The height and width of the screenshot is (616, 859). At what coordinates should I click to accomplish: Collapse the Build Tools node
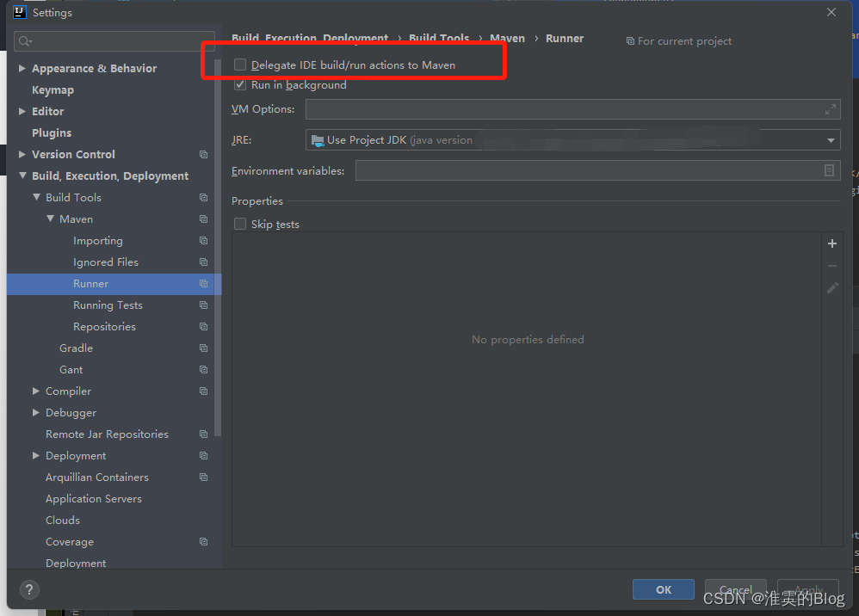(x=36, y=197)
